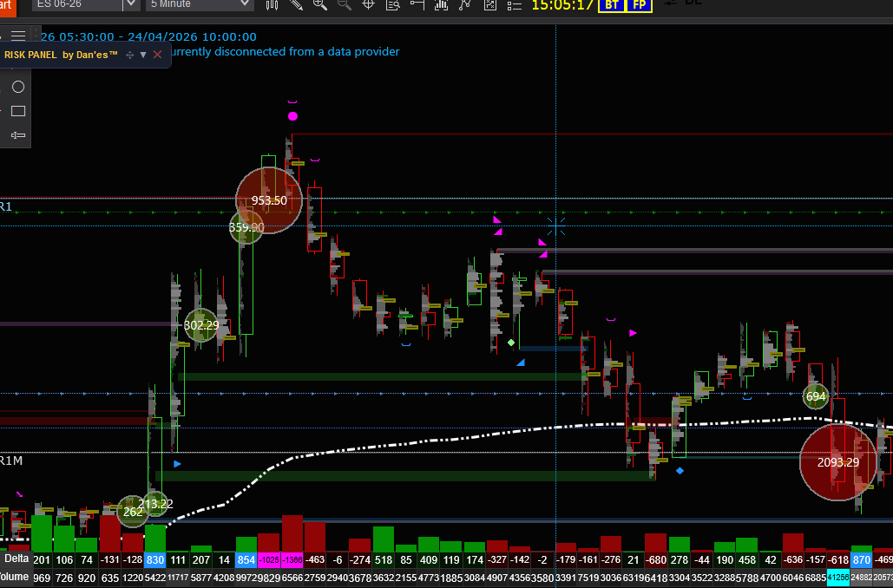
Task: Collapse the Risk Panel with its arrow
Action: click(143, 55)
